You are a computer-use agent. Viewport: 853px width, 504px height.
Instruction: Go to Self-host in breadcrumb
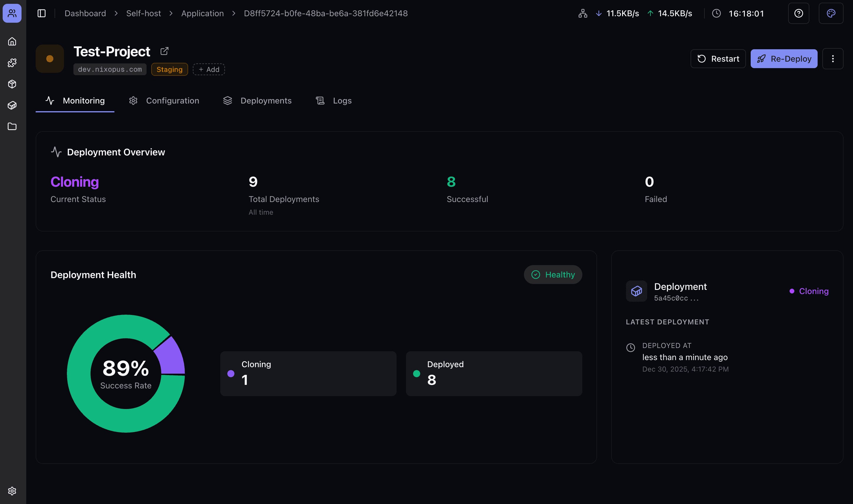[143, 13]
